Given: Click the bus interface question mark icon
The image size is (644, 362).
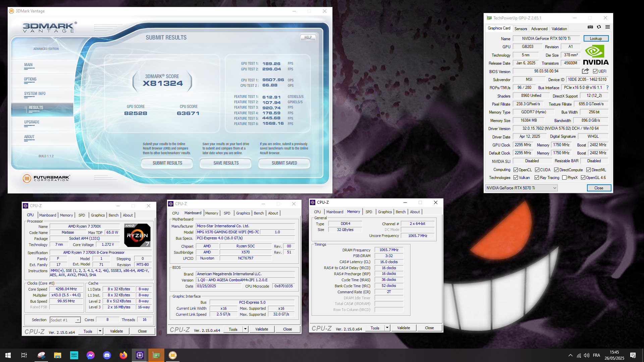Looking at the screenshot, I should pyautogui.click(x=607, y=87).
